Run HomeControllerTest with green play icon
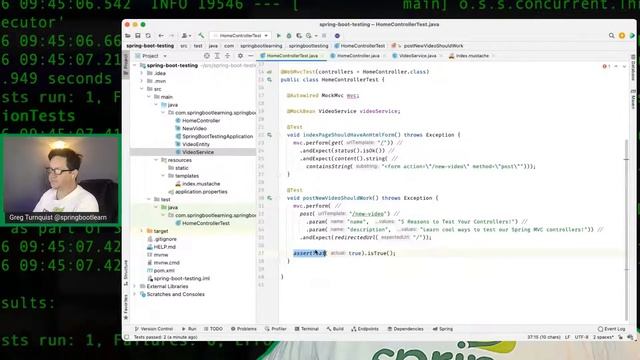 pyautogui.click(x=279, y=36)
